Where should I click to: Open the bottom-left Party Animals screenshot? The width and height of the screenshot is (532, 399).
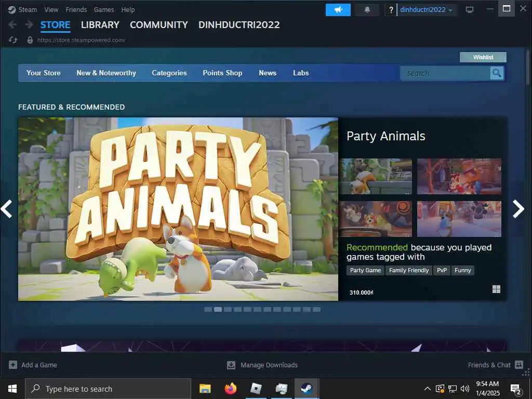point(376,219)
